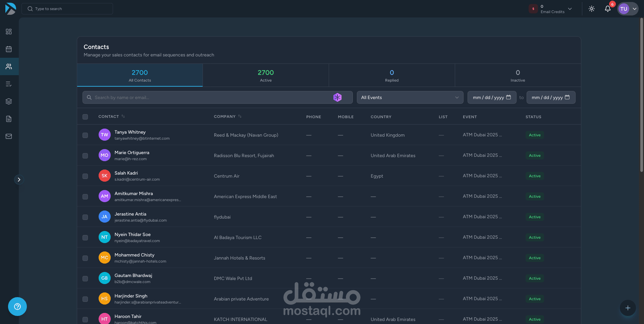This screenshot has height=324, width=644.
Task: Check the select-all contacts checkbox in header
Action: click(85, 117)
